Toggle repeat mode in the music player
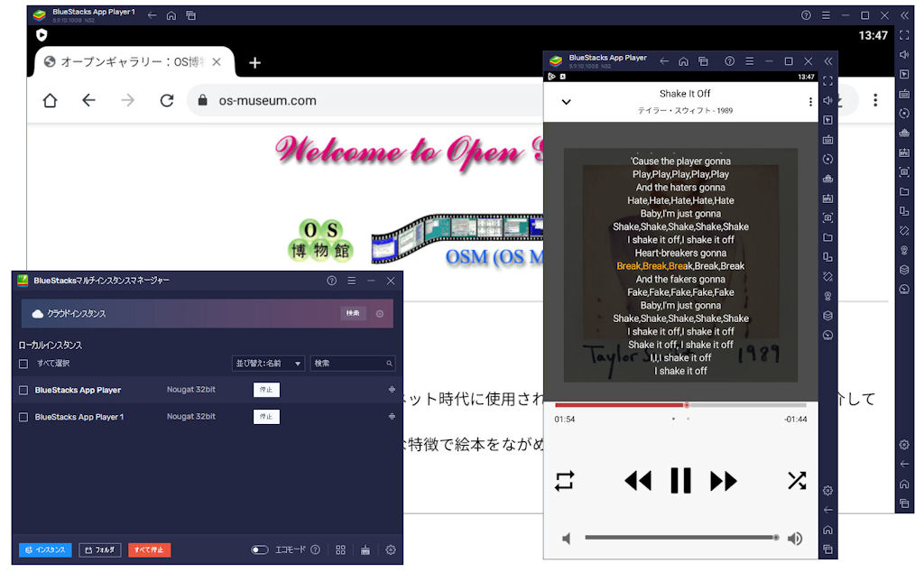924x572 pixels. click(564, 481)
